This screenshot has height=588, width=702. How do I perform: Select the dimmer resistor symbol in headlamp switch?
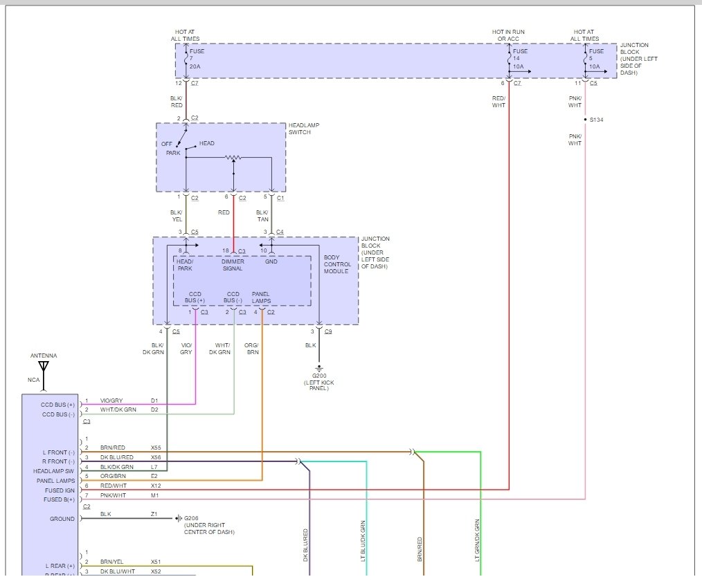(x=234, y=158)
